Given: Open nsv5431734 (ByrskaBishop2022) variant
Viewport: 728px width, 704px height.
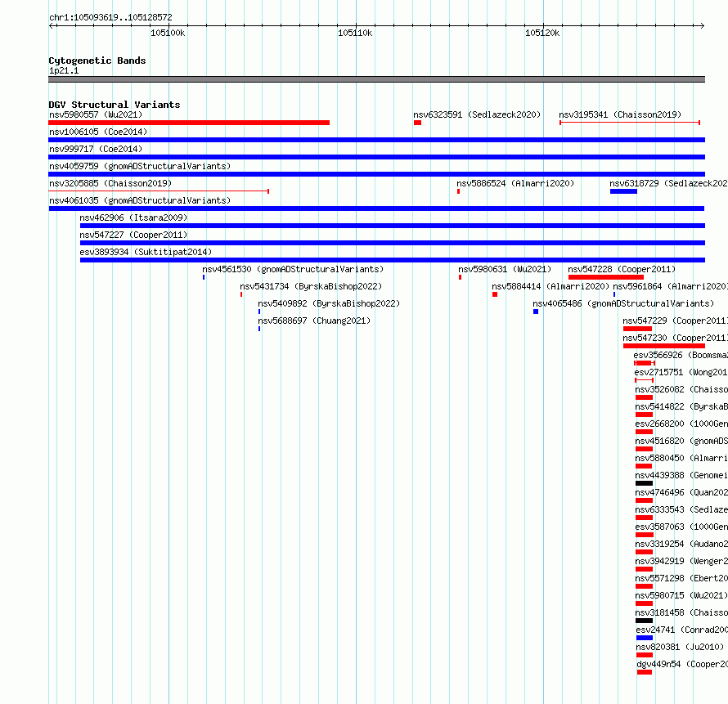Looking at the screenshot, I should [x=311, y=286].
